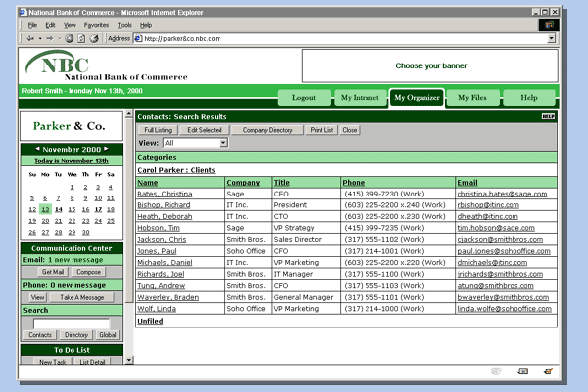588x392 pixels.
Task: Click the browser Back arrow icon
Action: 30,38
